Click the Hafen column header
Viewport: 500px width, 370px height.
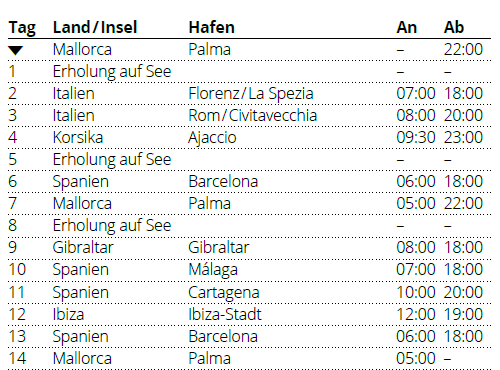pyautogui.click(x=212, y=27)
